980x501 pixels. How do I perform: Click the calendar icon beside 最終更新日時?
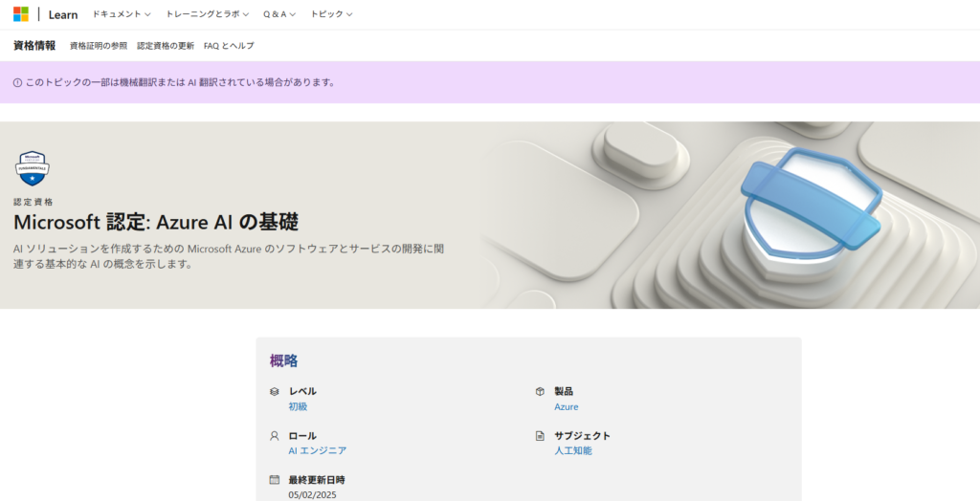pyautogui.click(x=275, y=479)
